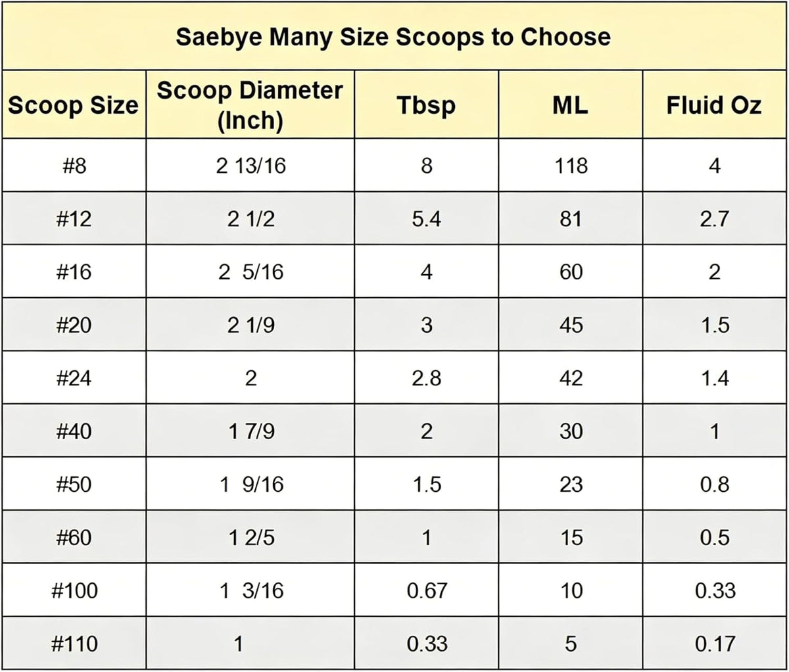The width and height of the screenshot is (789, 672).
Task: Click the 2 13/16 diameter cell
Action: click(250, 165)
